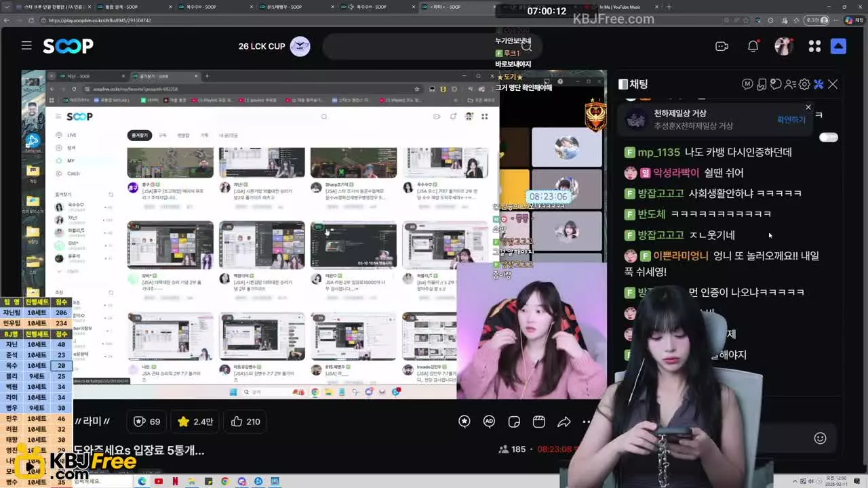Open the bookmark note icon in chat header
Screen dimensions: 868x488
tap(762, 84)
